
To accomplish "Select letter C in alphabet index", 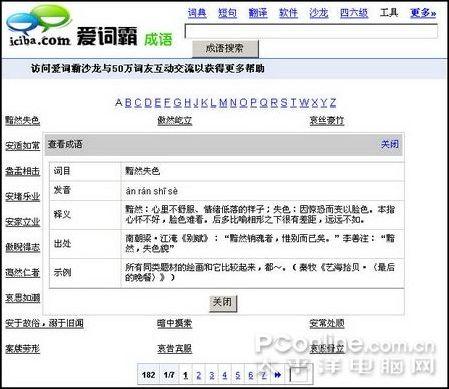I will click(x=138, y=103).
